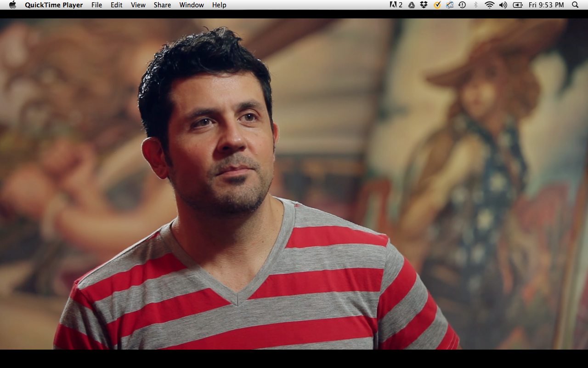Screen dimensions: 588x368
Task: Open the Window menu
Action: click(x=192, y=5)
